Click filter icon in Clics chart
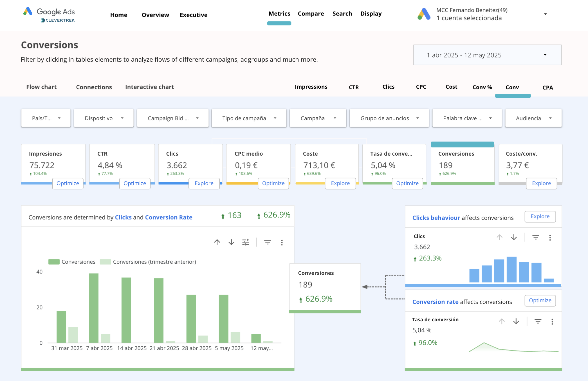This screenshot has width=588, height=381. click(x=536, y=237)
